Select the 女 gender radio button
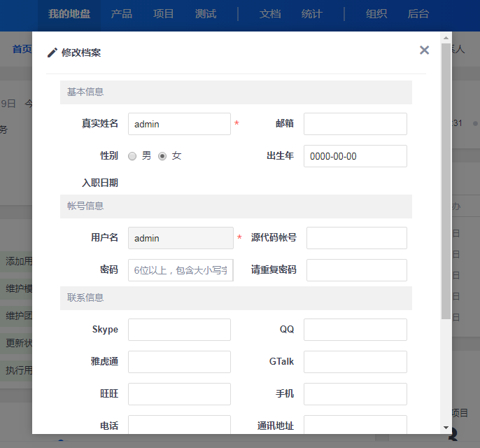This screenshot has width=480, height=448. [x=162, y=156]
